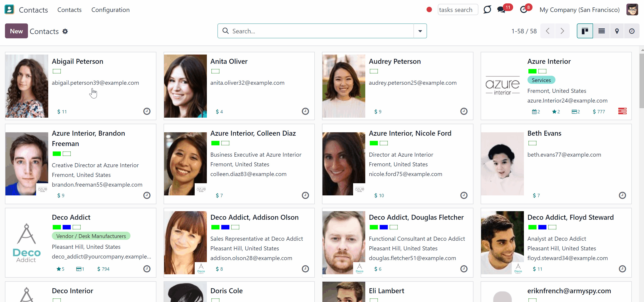Open the Contacts app home icon
The width and height of the screenshot is (644, 302).
9,9
